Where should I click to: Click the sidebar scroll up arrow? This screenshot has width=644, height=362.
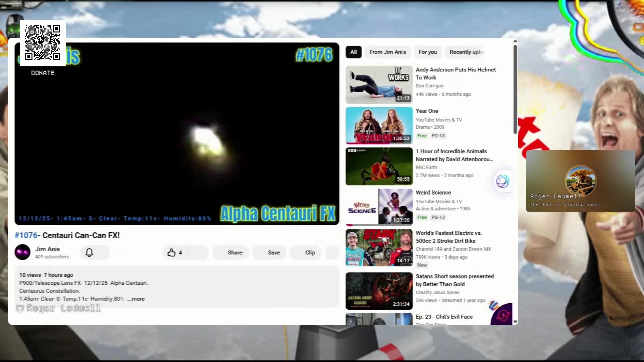coord(515,41)
